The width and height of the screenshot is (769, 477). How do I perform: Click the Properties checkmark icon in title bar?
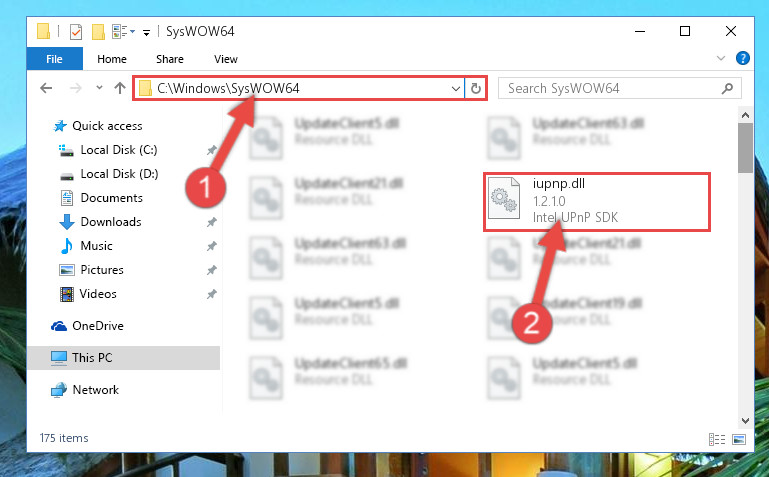coord(76,32)
